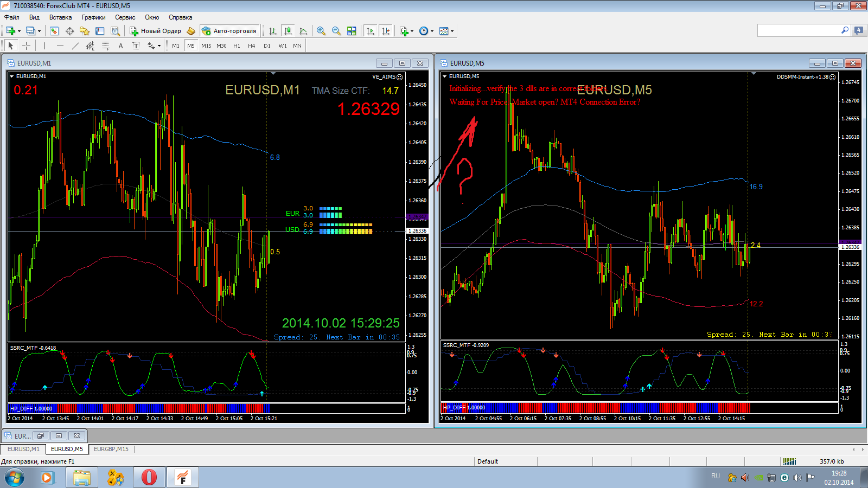Select the Horizontal Line drawing tool
This screenshot has height=488, width=868.
[60, 46]
